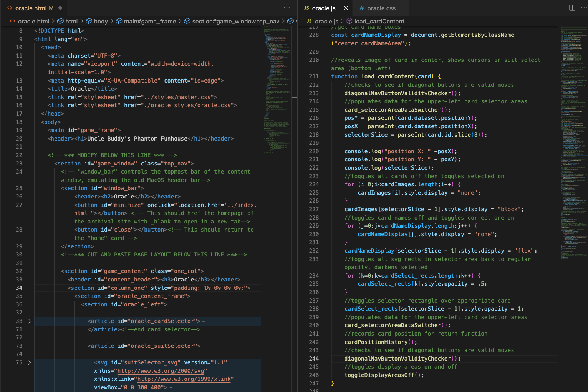
Task: Click cube icon beside main#game_frame breadcrumb
Action: tap(119, 21)
